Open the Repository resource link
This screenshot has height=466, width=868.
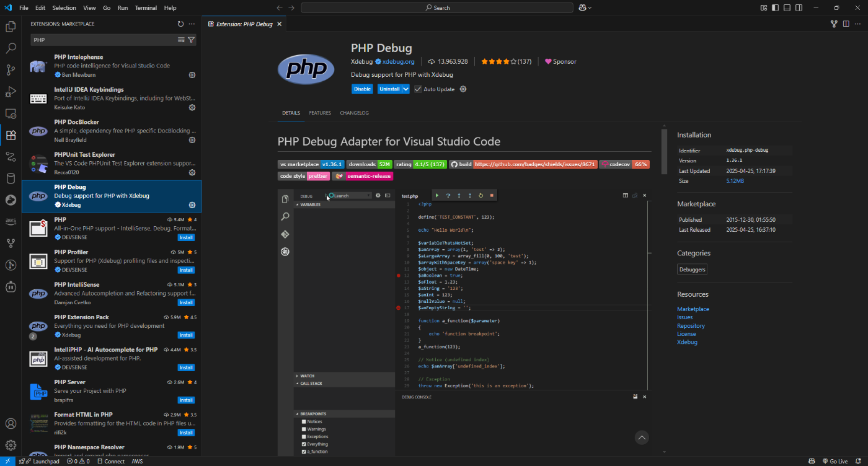tap(691, 326)
